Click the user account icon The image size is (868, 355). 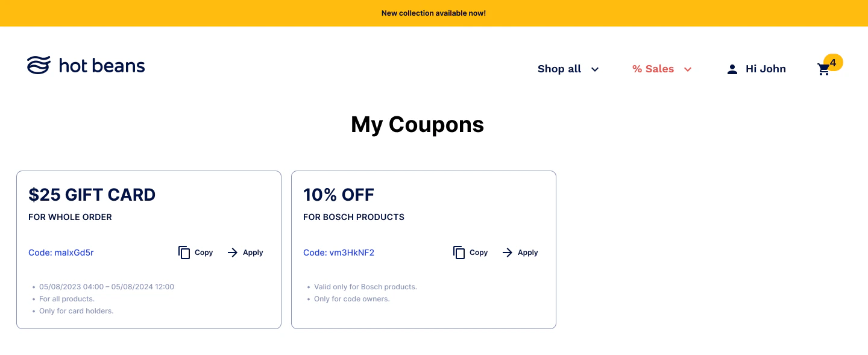[732, 69]
